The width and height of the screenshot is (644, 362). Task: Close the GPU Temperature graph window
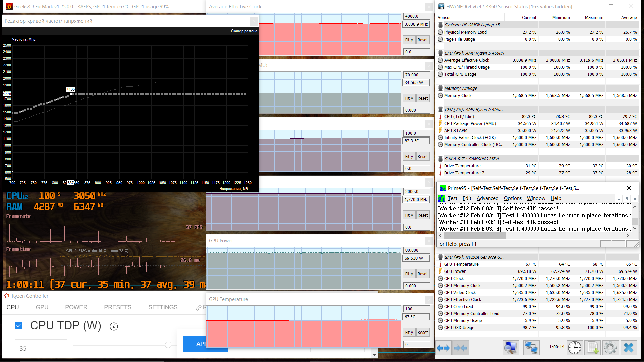point(429,299)
